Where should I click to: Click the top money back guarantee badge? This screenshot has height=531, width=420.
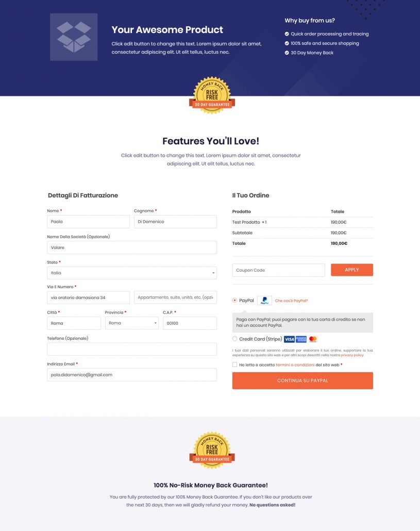pos(212,95)
